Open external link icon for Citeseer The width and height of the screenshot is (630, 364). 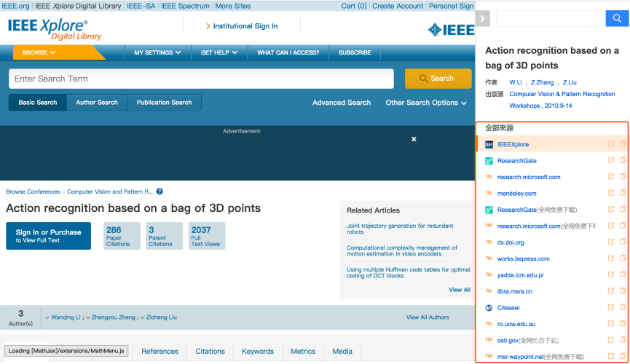(x=611, y=307)
